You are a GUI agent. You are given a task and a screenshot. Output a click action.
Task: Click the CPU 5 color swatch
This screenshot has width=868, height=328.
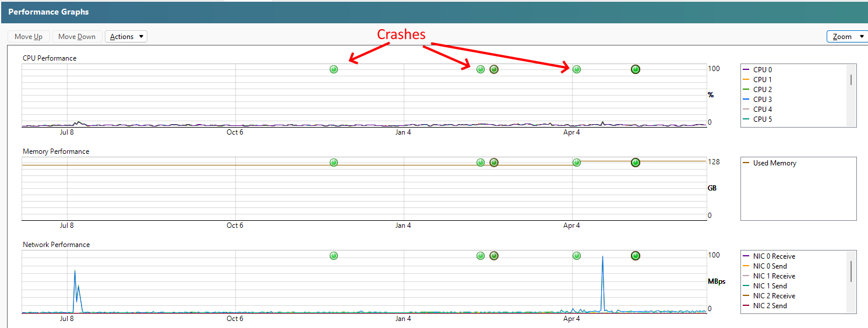coord(746,119)
